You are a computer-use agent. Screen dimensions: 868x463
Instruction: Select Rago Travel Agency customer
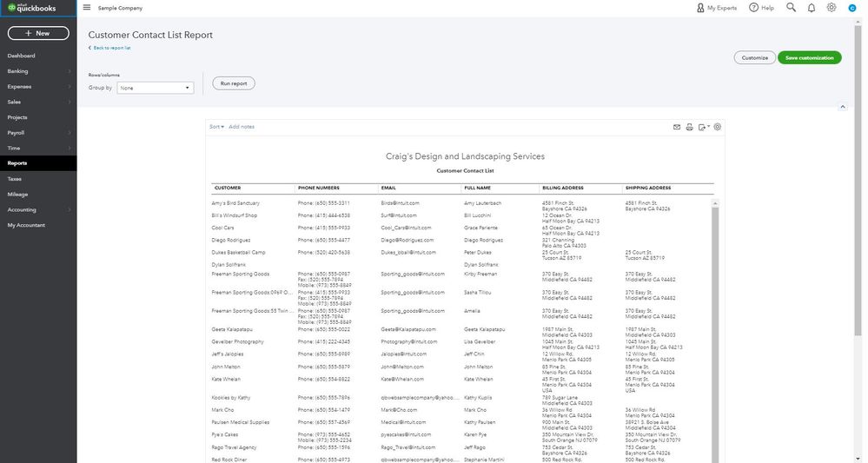(x=235, y=447)
